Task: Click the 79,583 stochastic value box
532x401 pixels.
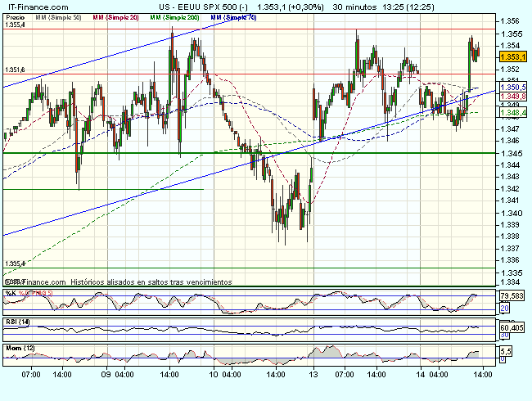Action: [512, 296]
